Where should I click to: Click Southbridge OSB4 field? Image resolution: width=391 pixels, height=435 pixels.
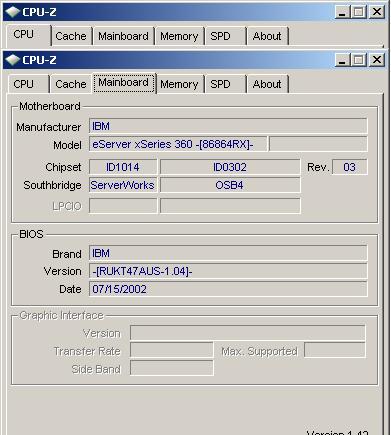(230, 185)
